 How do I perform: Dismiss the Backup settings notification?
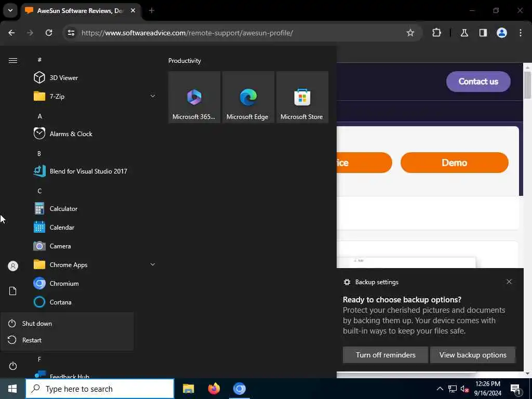tap(509, 282)
